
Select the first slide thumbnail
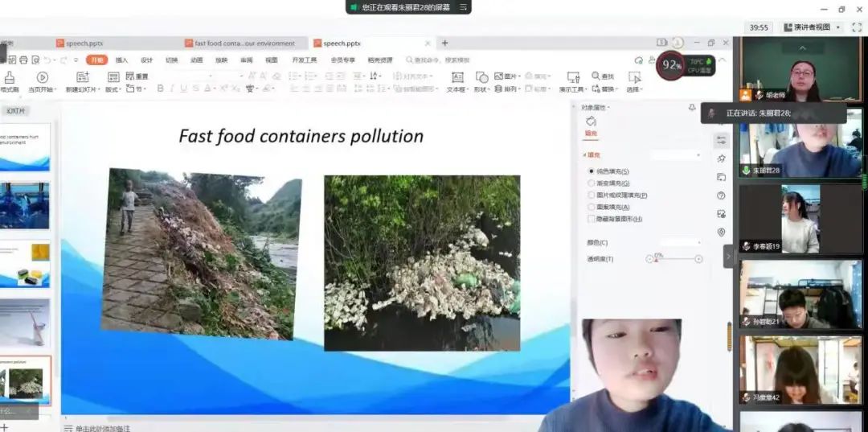click(24, 146)
